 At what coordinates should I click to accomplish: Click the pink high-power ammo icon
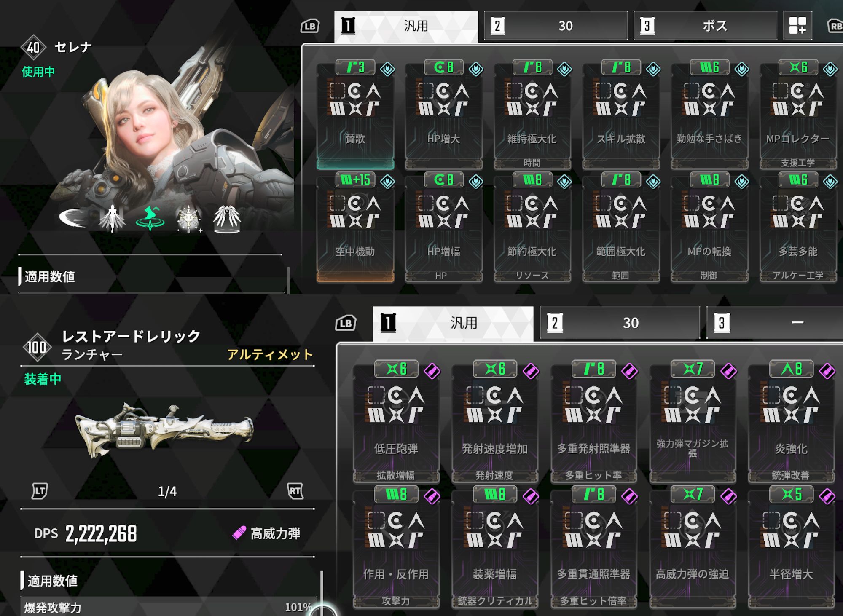point(239,533)
